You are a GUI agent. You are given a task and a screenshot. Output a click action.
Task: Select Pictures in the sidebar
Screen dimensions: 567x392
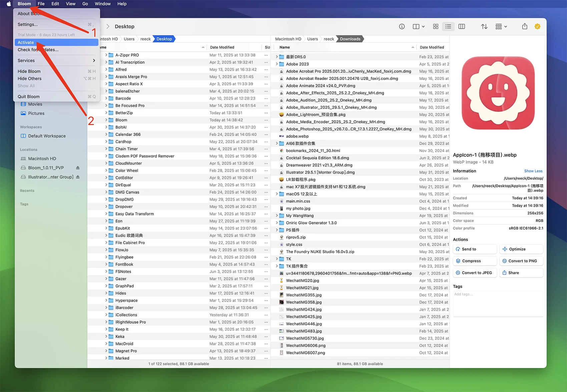36,113
